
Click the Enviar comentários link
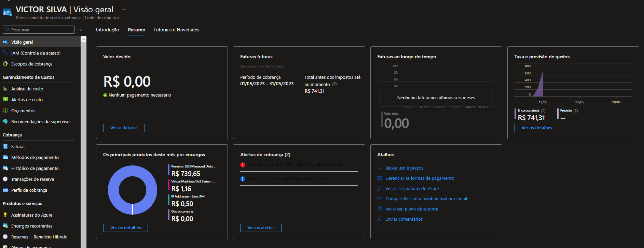(x=404, y=219)
